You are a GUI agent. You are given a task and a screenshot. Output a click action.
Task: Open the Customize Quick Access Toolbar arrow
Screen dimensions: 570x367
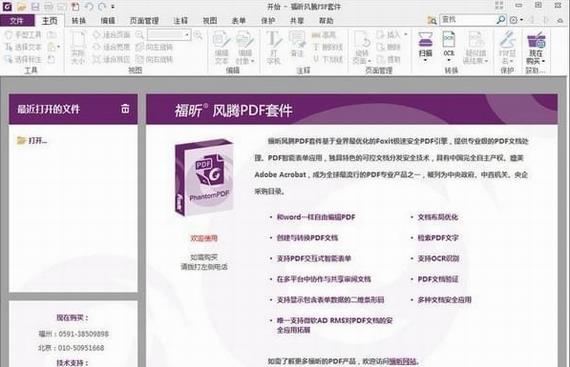pyautogui.click(x=113, y=7)
